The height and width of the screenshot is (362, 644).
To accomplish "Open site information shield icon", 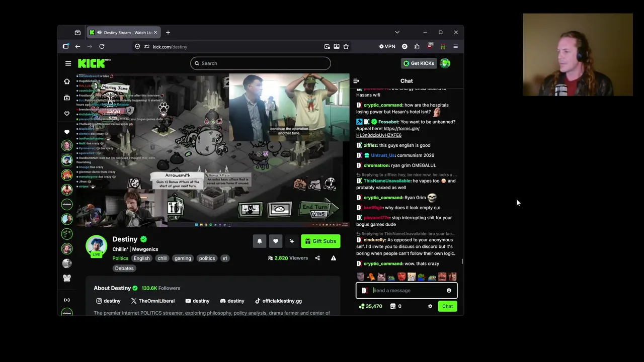I will 137,46.
